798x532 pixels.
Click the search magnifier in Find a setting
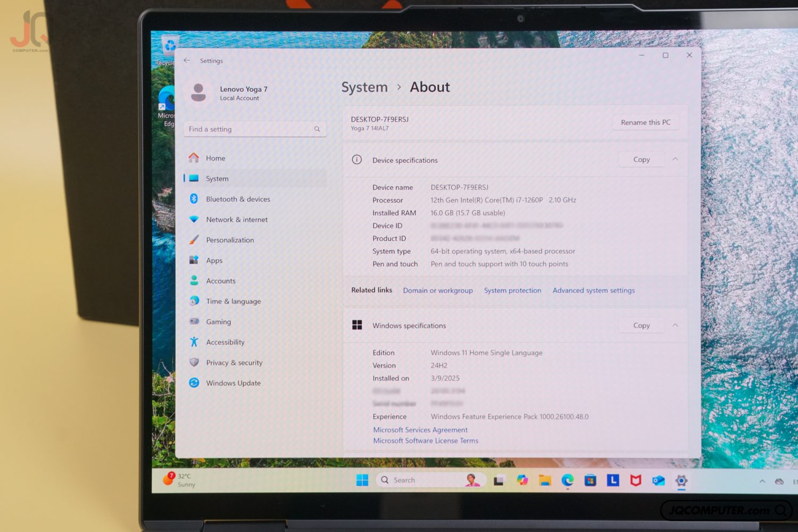tap(317, 129)
